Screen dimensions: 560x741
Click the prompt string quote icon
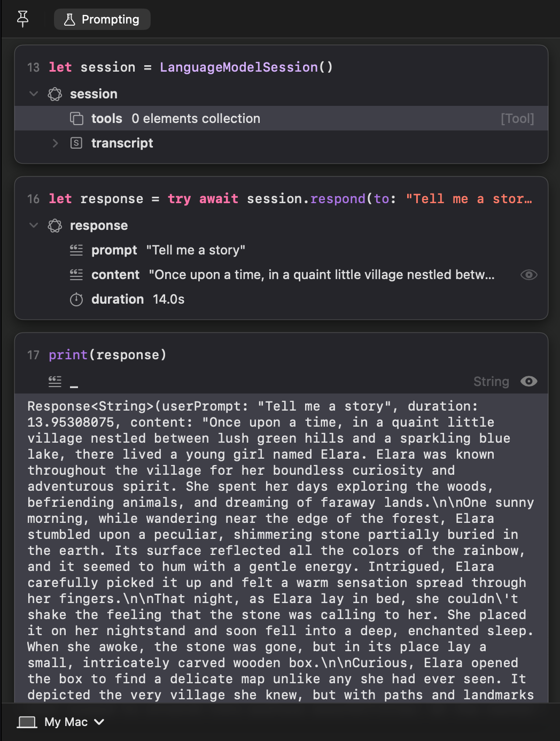(x=76, y=250)
